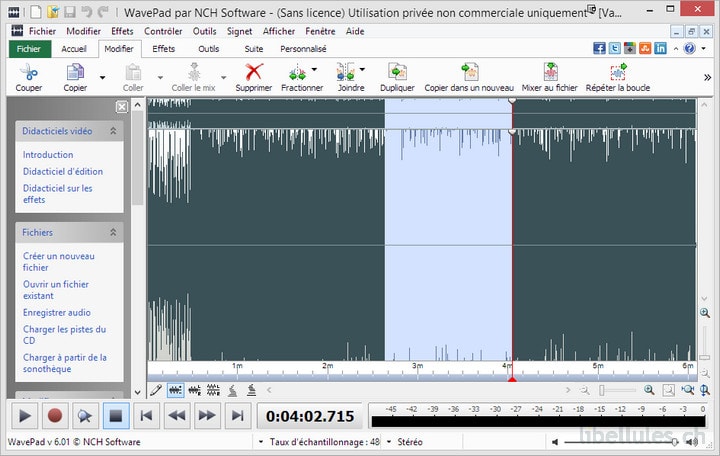
Task: Toggle the highlighted waveform view button
Action: 175,390
